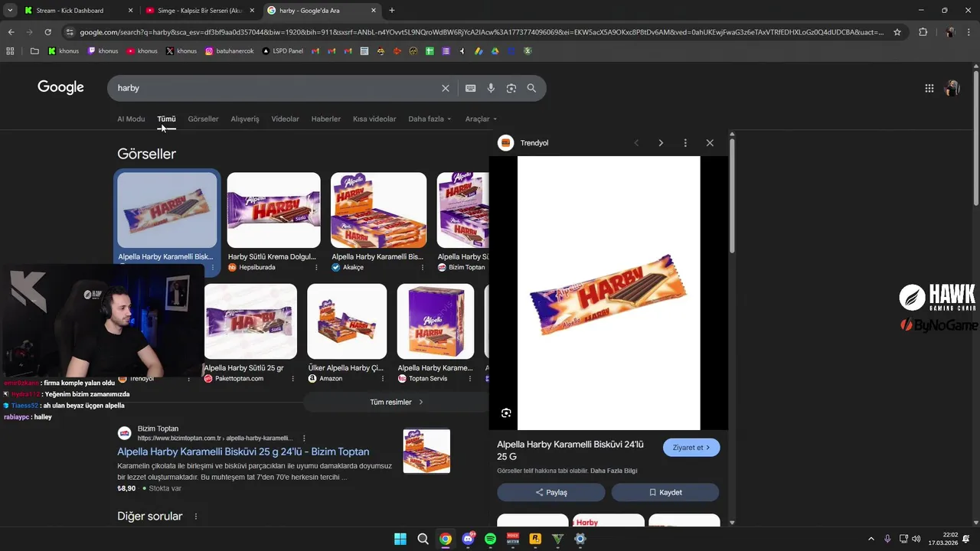Screen dimensions: 980x551
Task: Open the Google account avatar menu
Action: 952,88
